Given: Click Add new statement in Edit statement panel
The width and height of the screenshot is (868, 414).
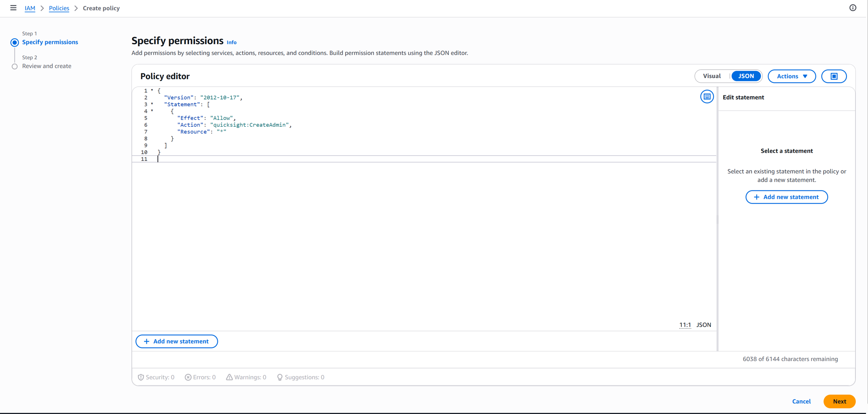Looking at the screenshot, I should pos(787,197).
